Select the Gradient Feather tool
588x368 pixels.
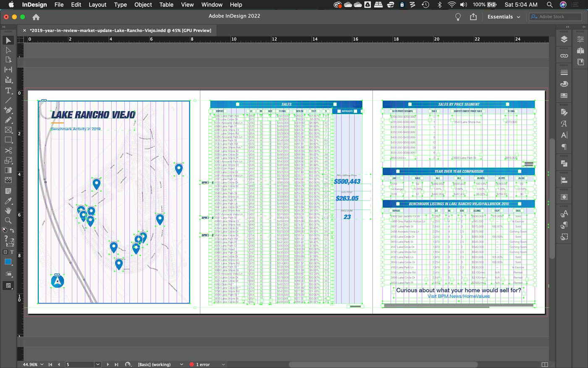[8, 180]
